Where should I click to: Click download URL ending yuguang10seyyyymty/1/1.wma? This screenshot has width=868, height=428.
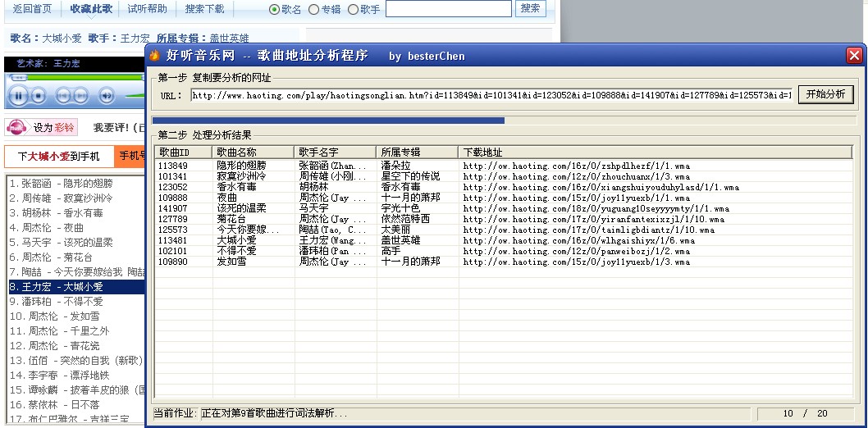click(x=596, y=208)
